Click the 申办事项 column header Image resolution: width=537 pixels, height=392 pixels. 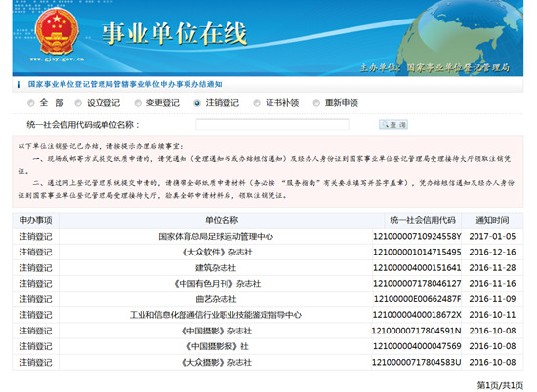pyautogui.click(x=35, y=220)
